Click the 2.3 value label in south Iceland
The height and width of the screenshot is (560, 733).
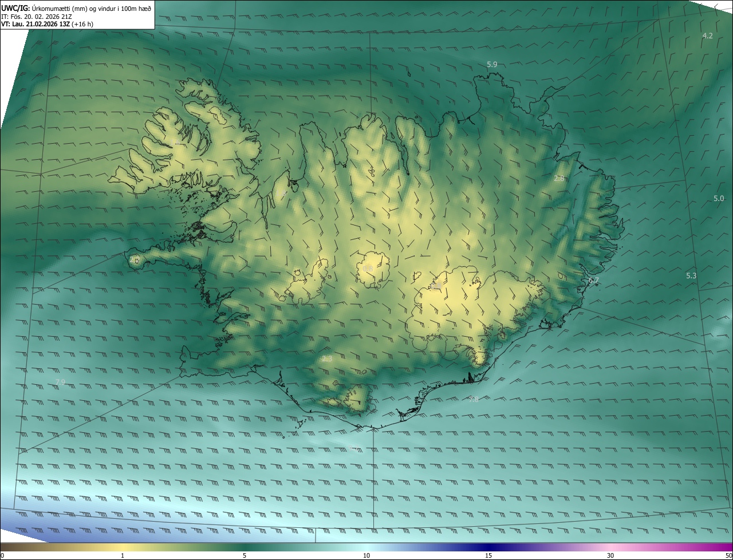327,359
